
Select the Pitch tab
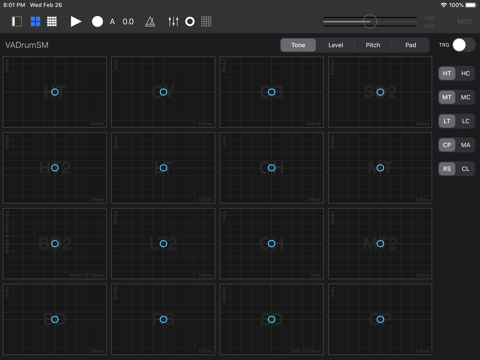(x=373, y=45)
